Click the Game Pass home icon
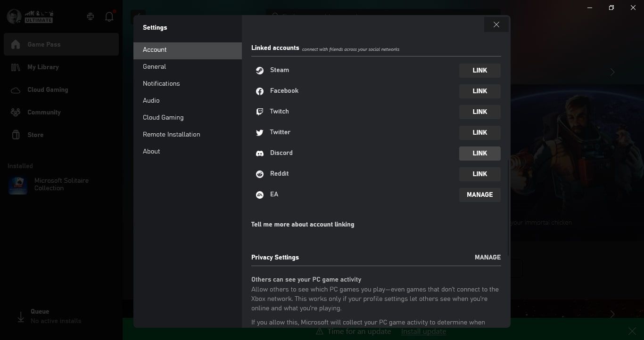Viewport: 644px width, 340px height. pyautogui.click(x=16, y=44)
